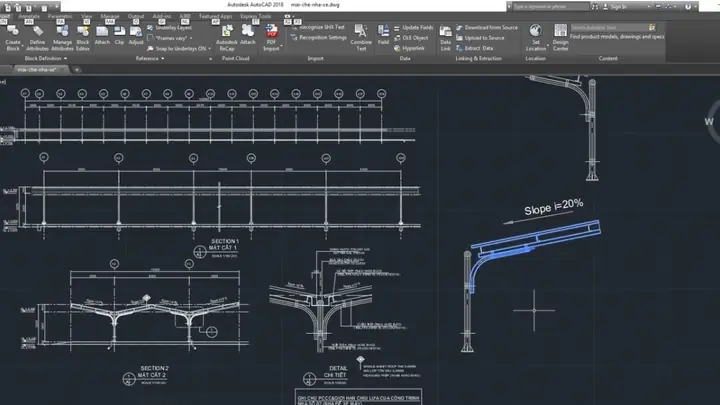Launch the Block Editor
This screenshot has width=720, height=405.
[83, 37]
